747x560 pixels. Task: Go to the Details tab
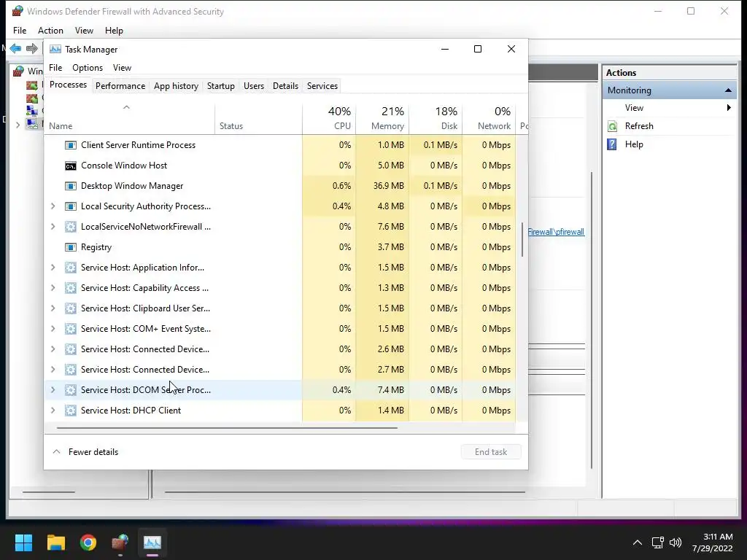[x=285, y=86]
